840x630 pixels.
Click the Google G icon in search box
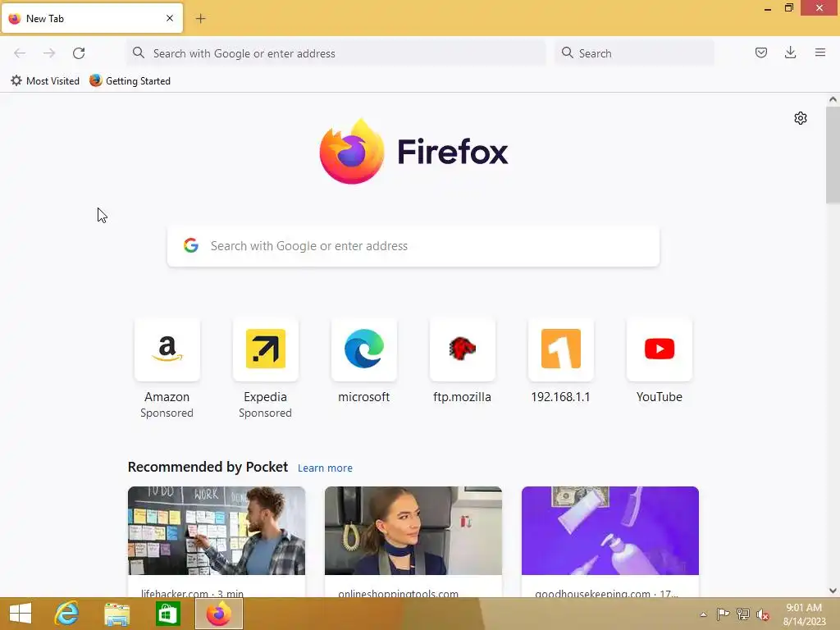pyautogui.click(x=190, y=246)
